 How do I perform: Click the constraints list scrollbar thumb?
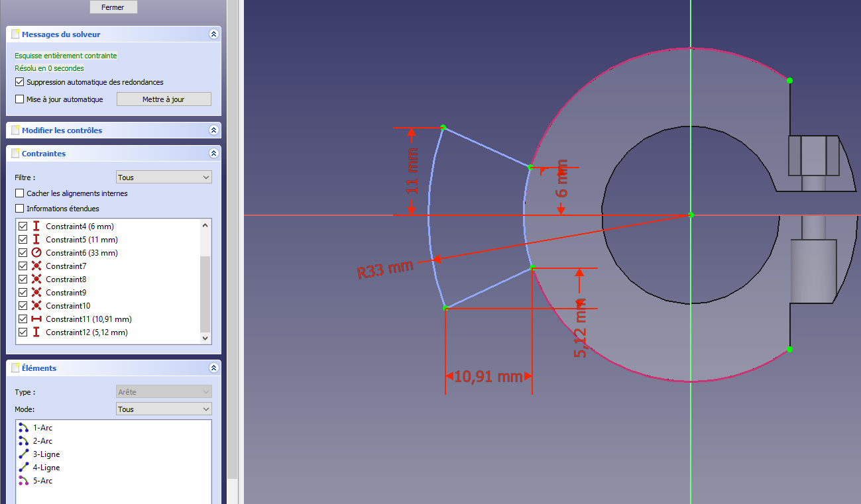(205, 294)
